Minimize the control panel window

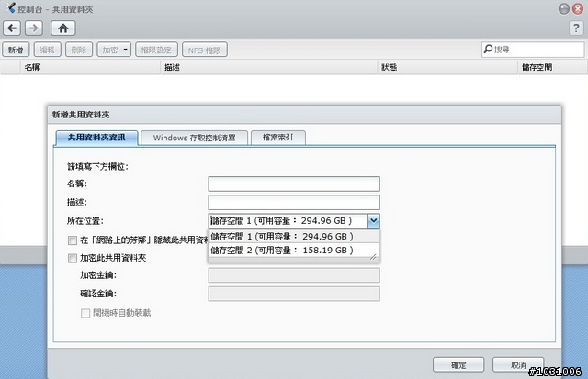563,8
